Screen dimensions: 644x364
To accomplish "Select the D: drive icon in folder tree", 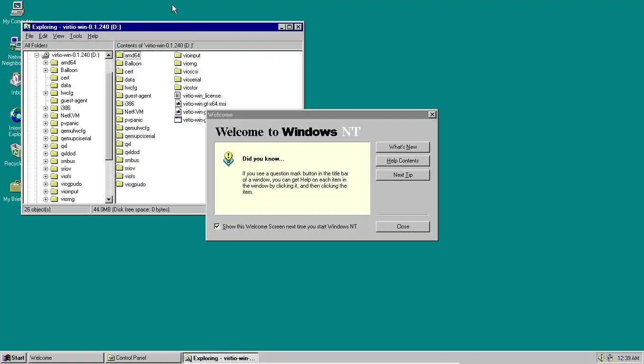I will pos(45,55).
